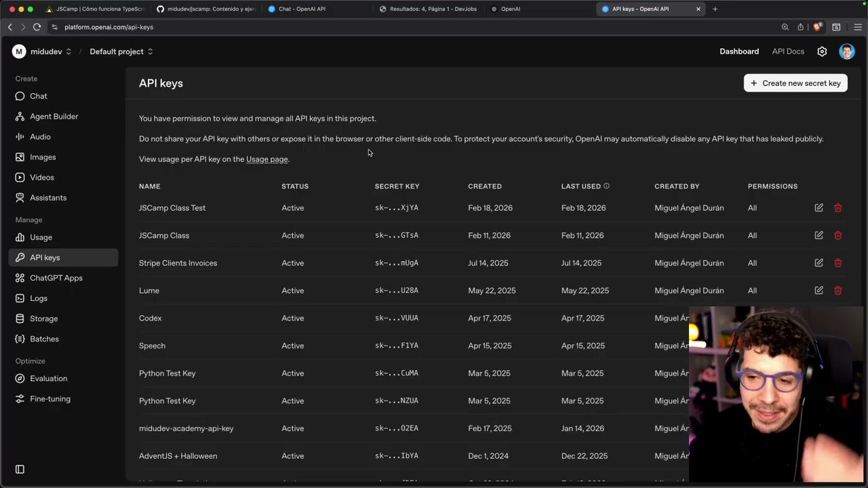Viewport: 868px width, 488px height.
Task: Edit the JSCamp Class key ending GTsA
Action: (x=818, y=235)
